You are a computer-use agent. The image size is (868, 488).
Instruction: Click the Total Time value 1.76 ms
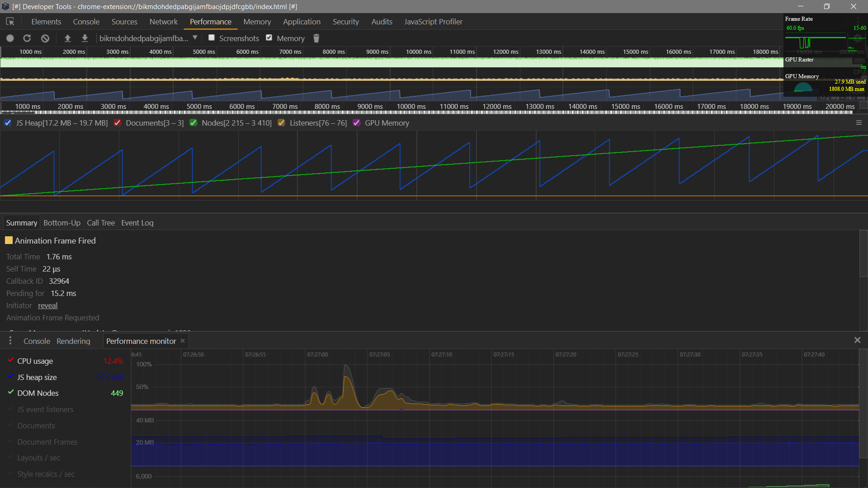tap(59, 257)
